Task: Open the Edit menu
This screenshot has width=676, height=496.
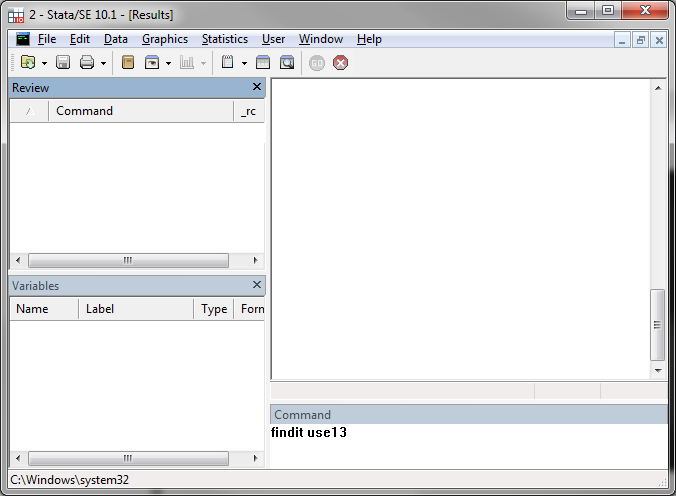Action: click(x=80, y=39)
